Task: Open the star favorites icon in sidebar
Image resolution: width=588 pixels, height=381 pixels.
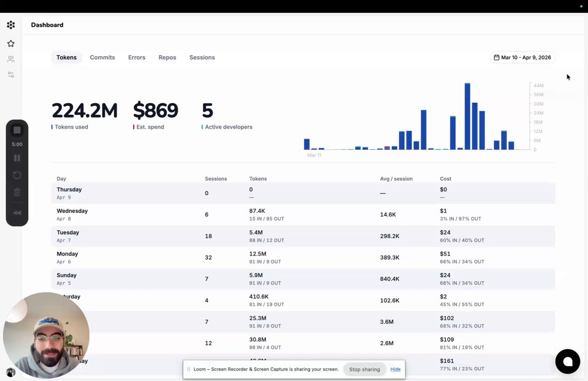Action: click(11, 43)
